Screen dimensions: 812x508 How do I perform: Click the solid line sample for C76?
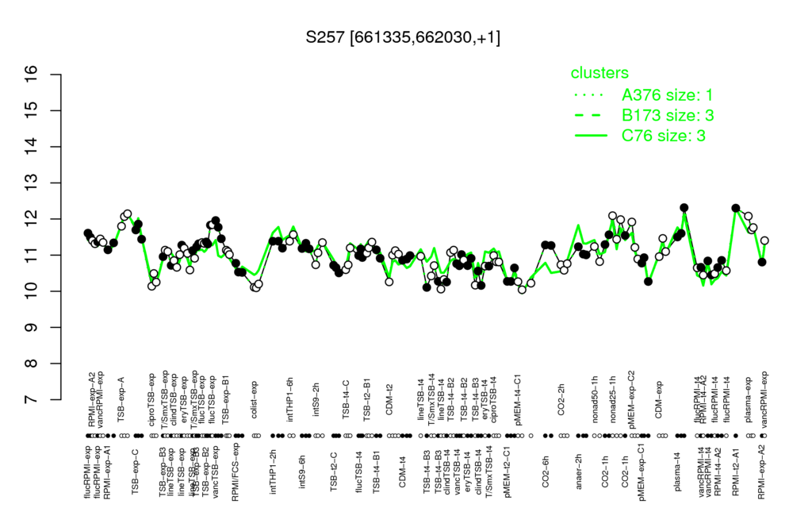pos(590,135)
